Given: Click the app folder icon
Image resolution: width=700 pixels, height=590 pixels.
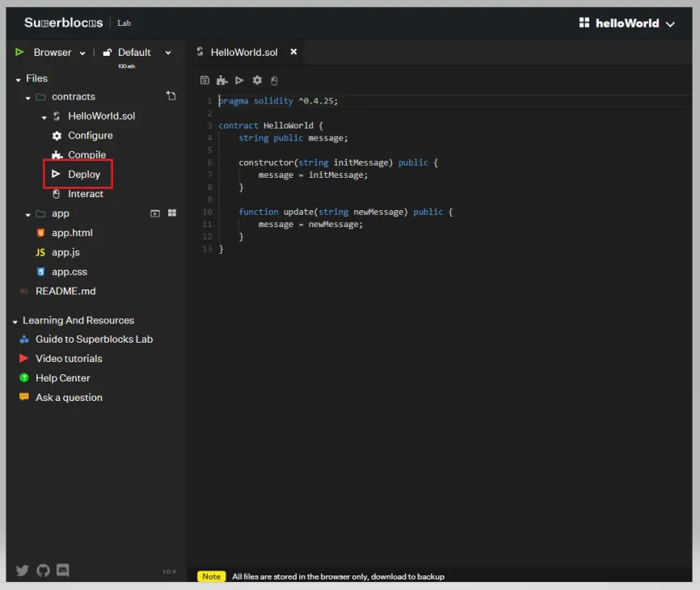Looking at the screenshot, I should 40,213.
